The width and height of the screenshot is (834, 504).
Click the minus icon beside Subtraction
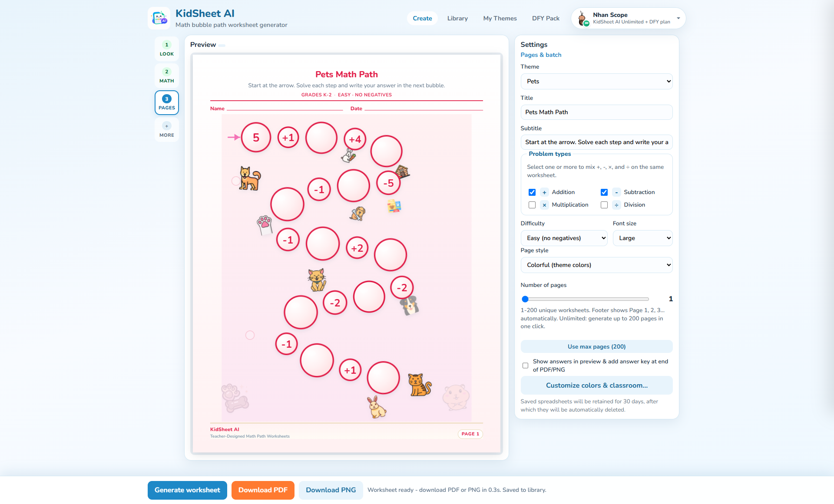tap(616, 192)
